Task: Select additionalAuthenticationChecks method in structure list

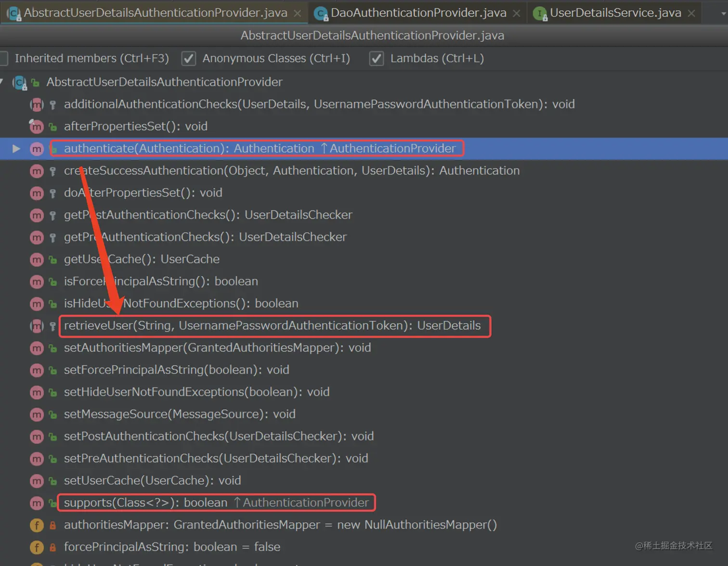Action: [364, 104]
